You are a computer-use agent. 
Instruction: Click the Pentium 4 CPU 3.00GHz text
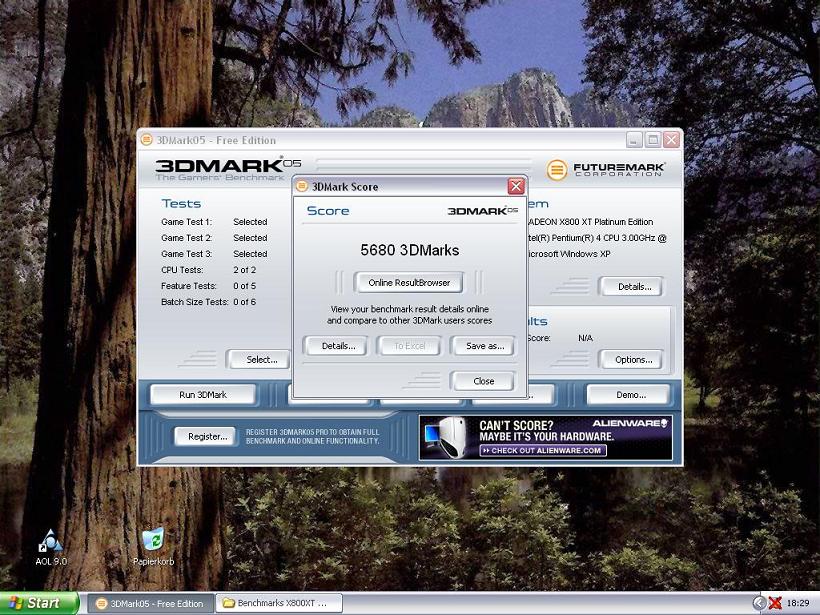coord(597,237)
